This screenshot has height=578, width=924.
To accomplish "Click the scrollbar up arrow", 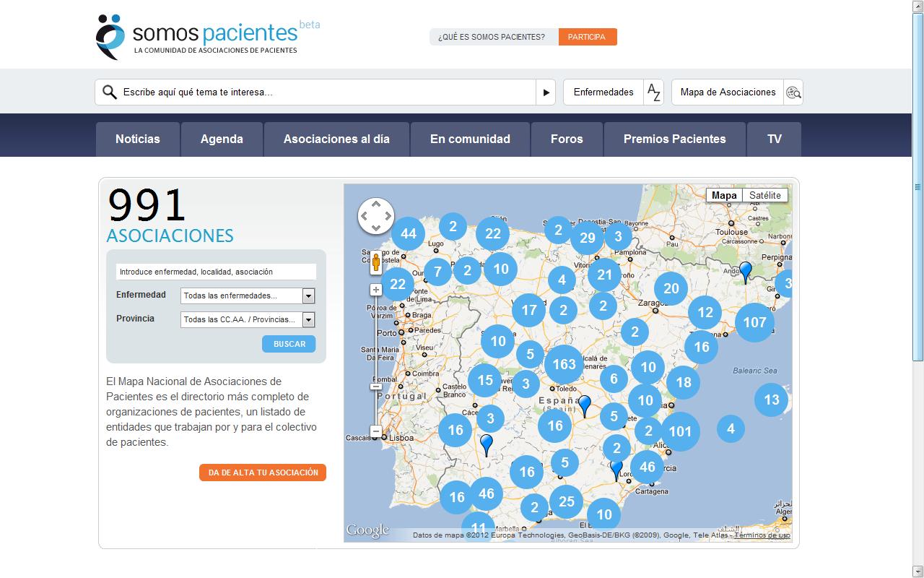I will [x=918, y=6].
